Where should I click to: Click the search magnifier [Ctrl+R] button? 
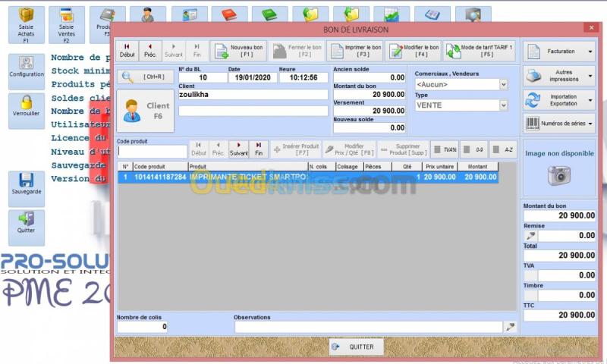pos(145,77)
